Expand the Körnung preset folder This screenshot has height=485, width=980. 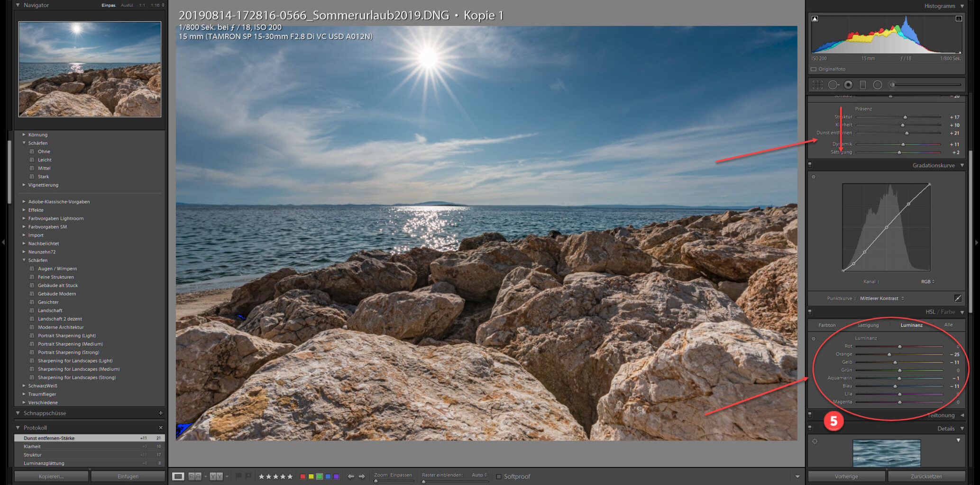tap(24, 135)
